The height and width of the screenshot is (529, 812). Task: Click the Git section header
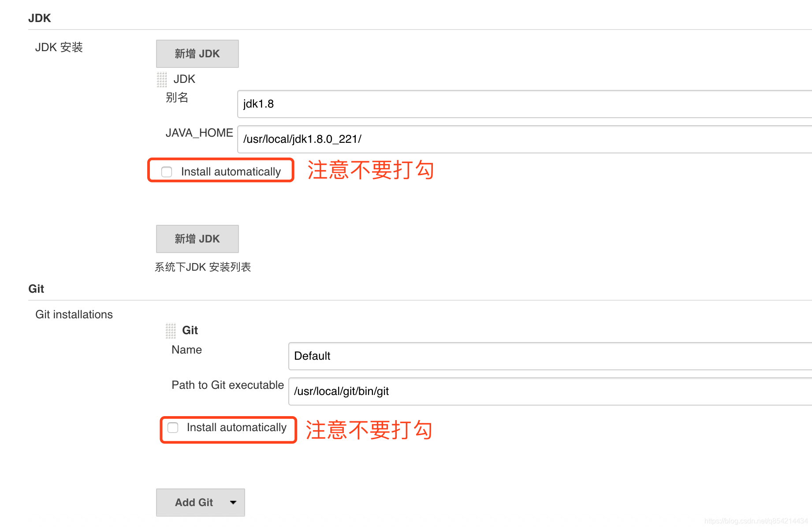(x=36, y=288)
